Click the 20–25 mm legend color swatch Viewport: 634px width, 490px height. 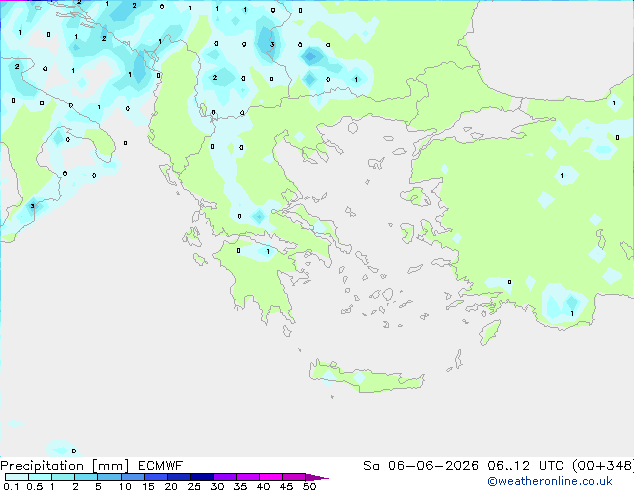[179, 477]
